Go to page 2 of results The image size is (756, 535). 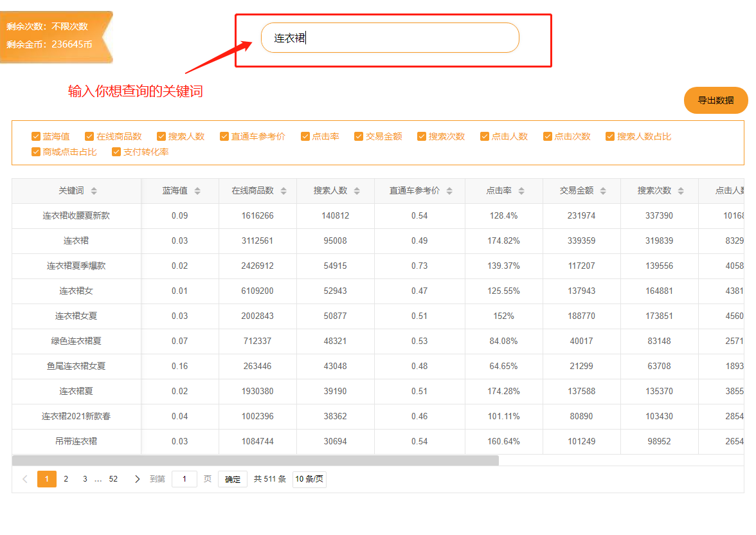[66, 478]
